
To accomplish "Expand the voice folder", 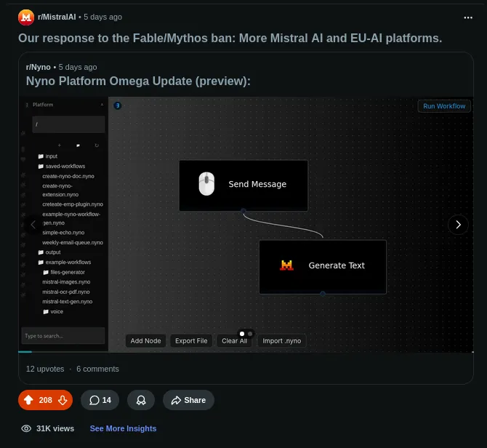I will pyautogui.click(x=53, y=311).
